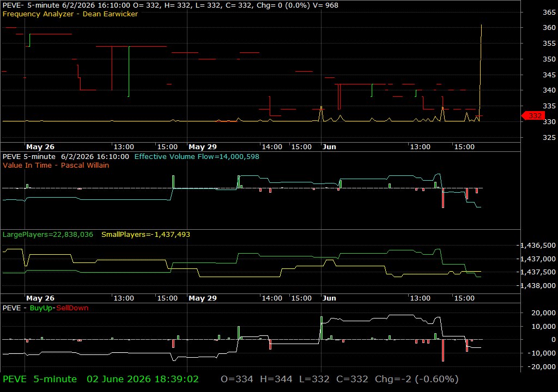558x392 pixels.
Task: Click the 'Jun' date on the top time axis
Action: pyautogui.click(x=329, y=146)
